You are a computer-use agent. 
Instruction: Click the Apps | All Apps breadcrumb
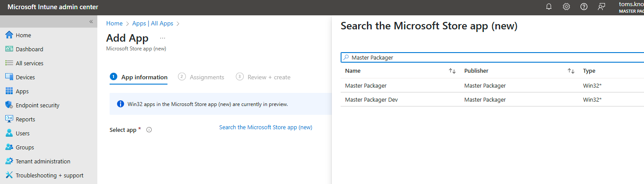tap(153, 23)
